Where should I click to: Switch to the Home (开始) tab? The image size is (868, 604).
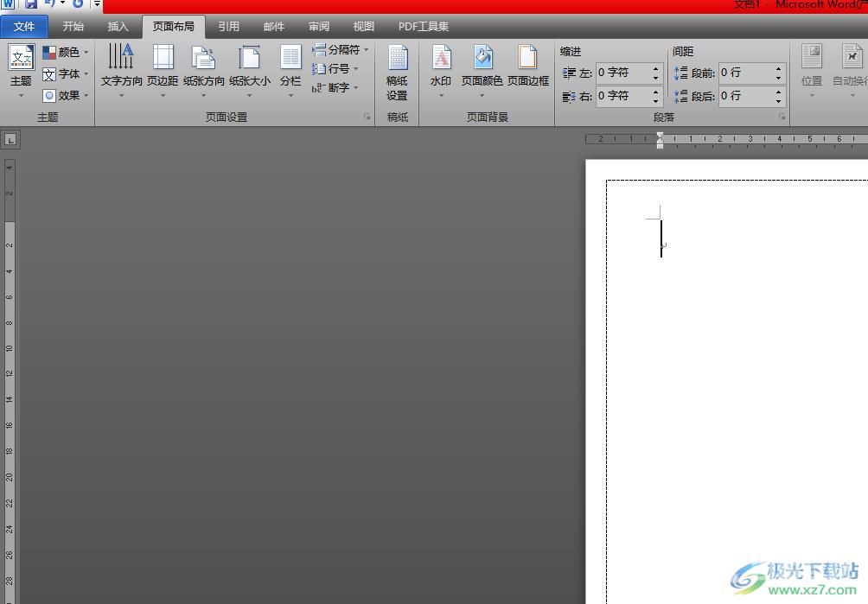click(73, 27)
